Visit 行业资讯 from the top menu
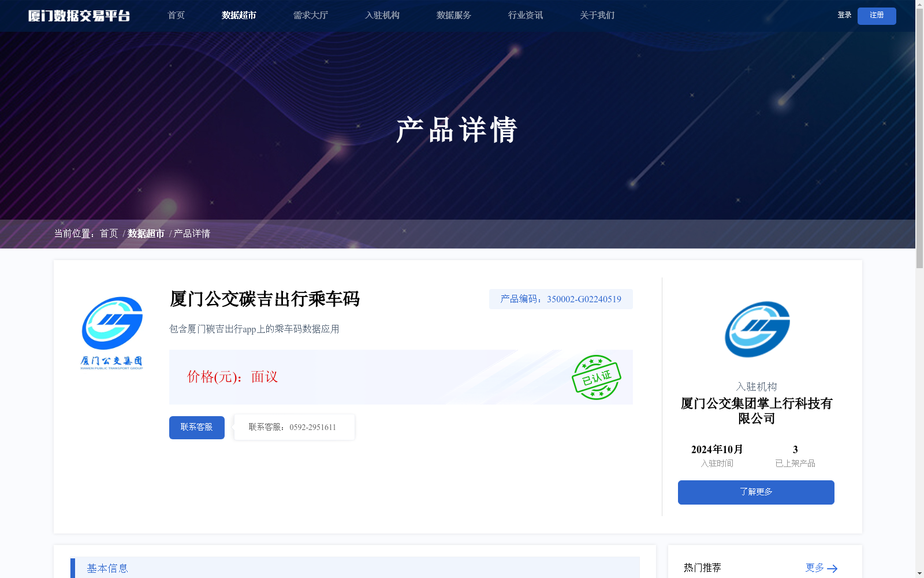This screenshot has height=578, width=924. (526, 16)
